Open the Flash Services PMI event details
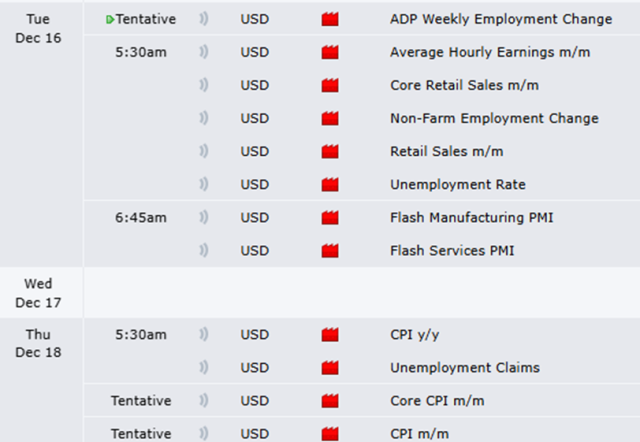This screenshot has height=442, width=640. [452, 250]
